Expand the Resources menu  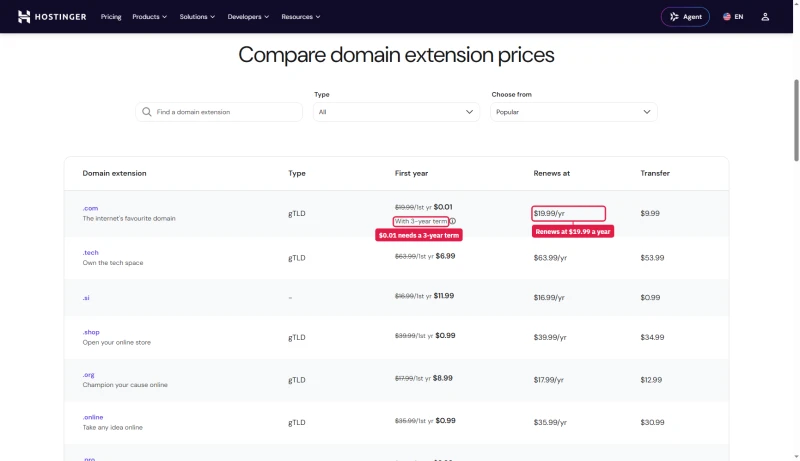(x=301, y=17)
